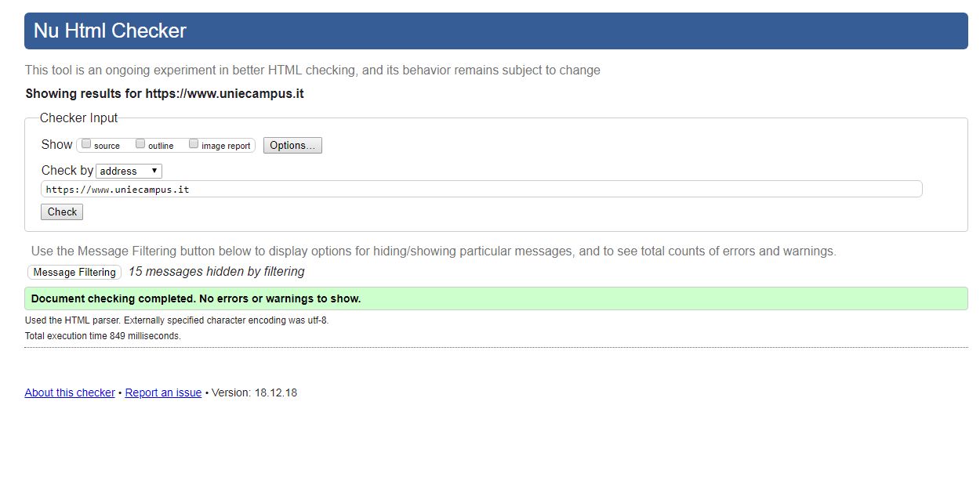This screenshot has height=481, width=980.
Task: Expand the Check by address dropdown
Action: (129, 171)
